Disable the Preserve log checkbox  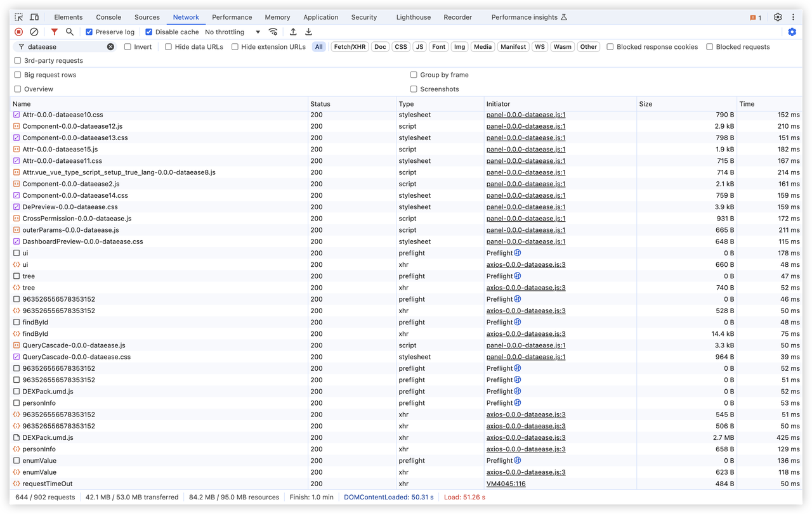[89, 32]
